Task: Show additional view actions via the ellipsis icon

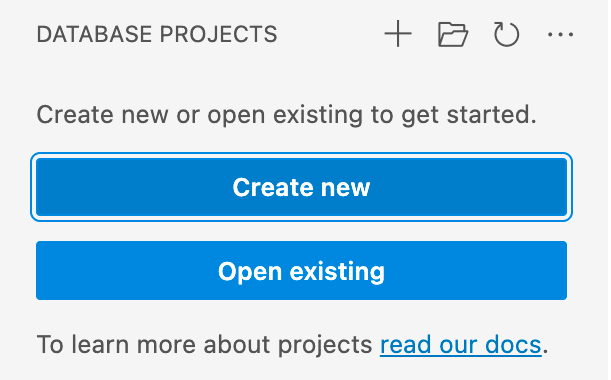Action: click(x=560, y=35)
